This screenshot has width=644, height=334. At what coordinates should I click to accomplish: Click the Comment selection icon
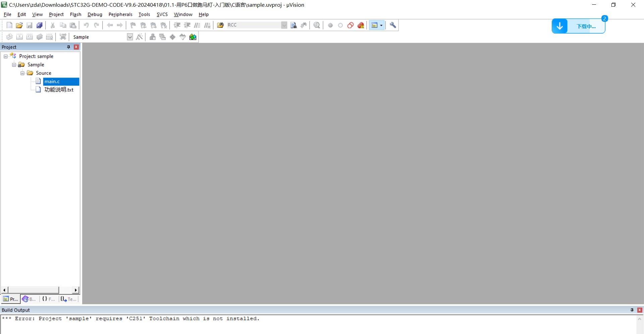[x=197, y=25]
